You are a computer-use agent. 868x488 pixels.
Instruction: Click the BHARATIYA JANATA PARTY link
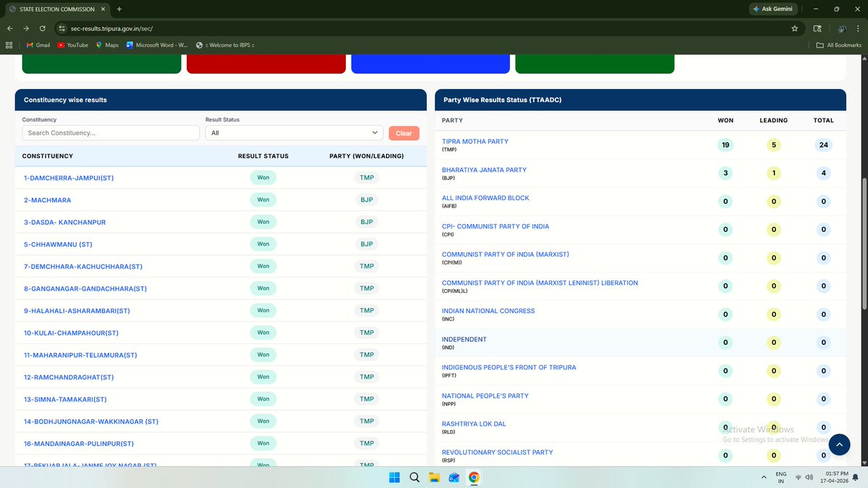coord(484,170)
